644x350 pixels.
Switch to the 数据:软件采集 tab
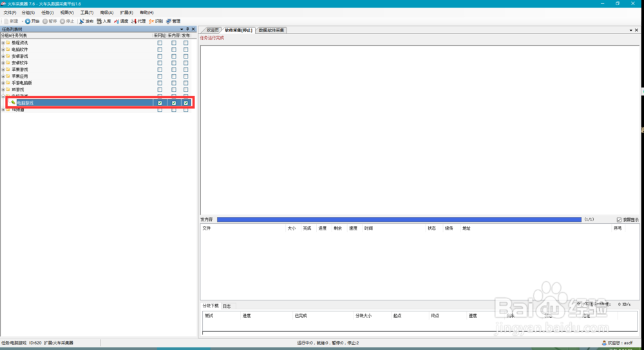pyautogui.click(x=271, y=30)
